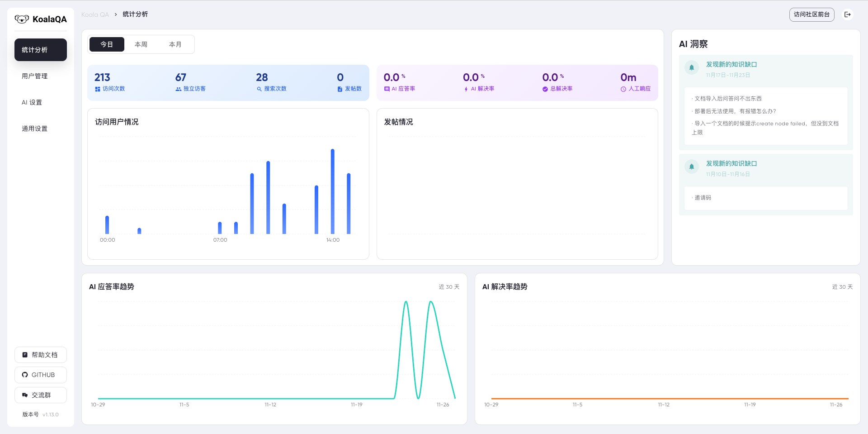
Task: Click insight item 文档导入后问答问不出东西
Action: point(728,99)
